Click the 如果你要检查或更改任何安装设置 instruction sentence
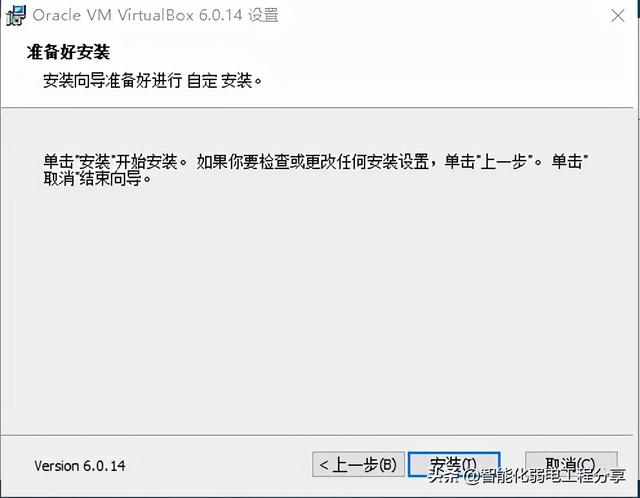The width and height of the screenshot is (640, 498). pyautogui.click(x=313, y=162)
